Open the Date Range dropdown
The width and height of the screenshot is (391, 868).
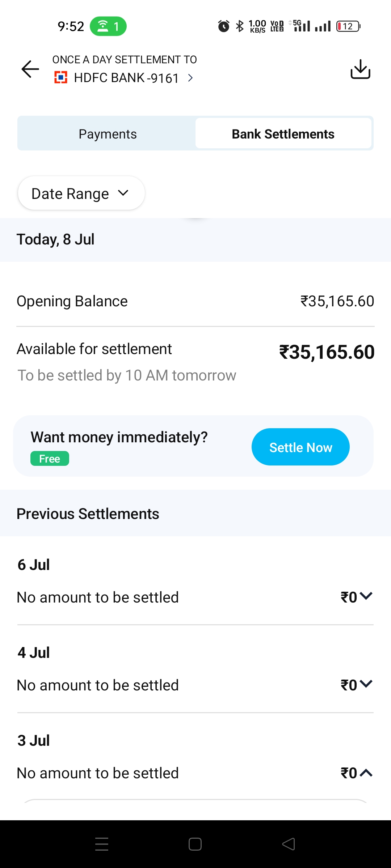(x=81, y=193)
